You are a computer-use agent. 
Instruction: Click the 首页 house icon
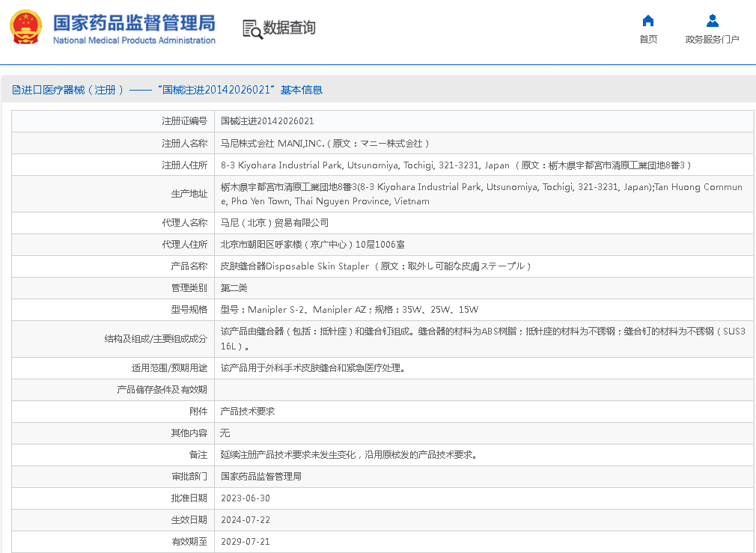tap(648, 21)
